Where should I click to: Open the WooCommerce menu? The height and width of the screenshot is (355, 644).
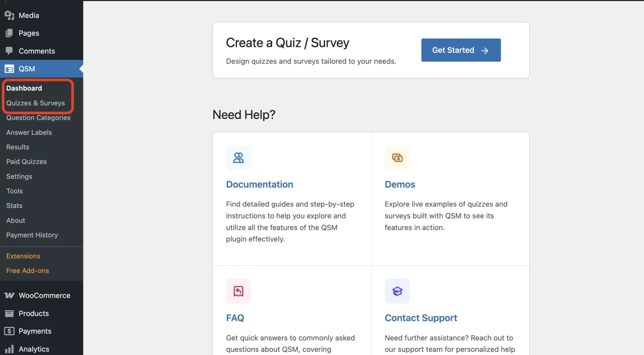pyautogui.click(x=41, y=296)
